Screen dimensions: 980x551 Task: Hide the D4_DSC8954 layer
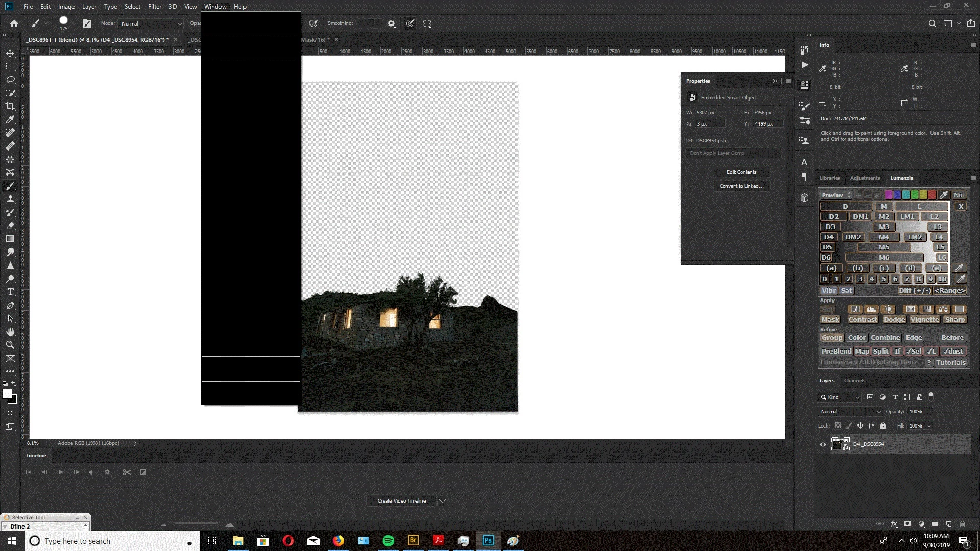pyautogui.click(x=823, y=444)
